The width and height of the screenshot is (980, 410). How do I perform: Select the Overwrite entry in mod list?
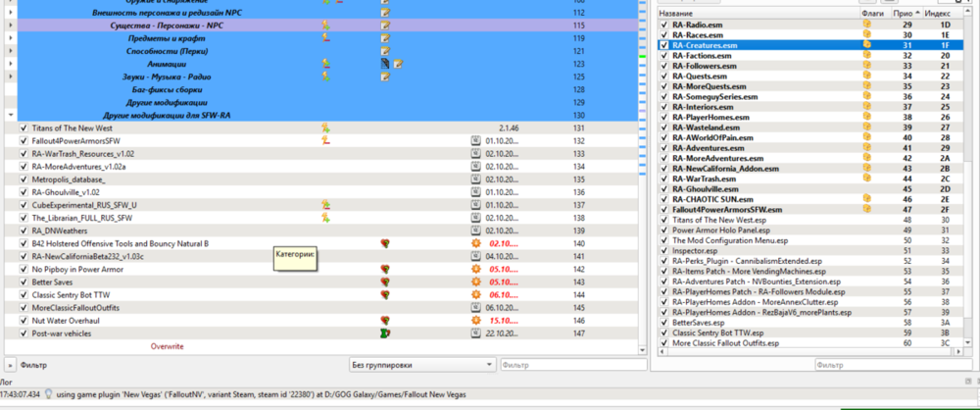point(168,346)
